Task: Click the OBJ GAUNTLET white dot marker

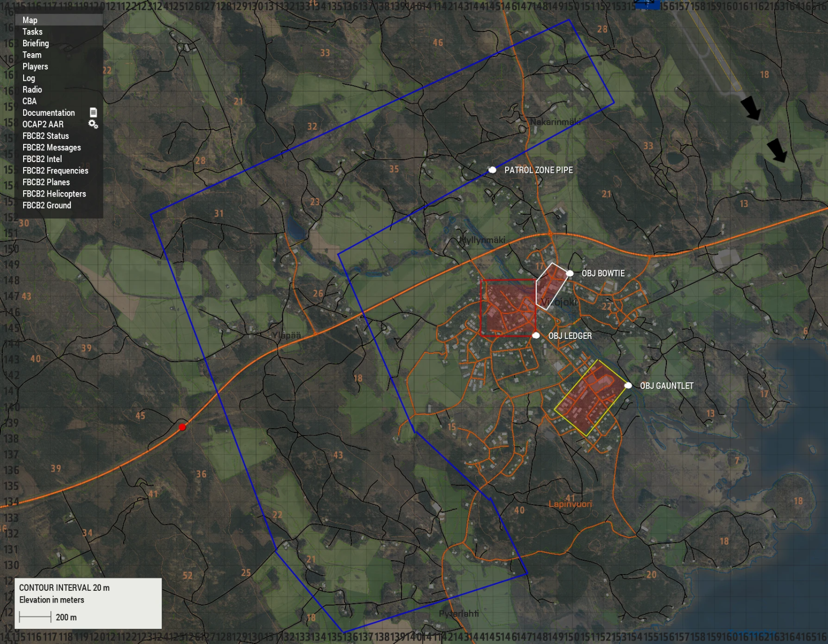Action: (628, 386)
